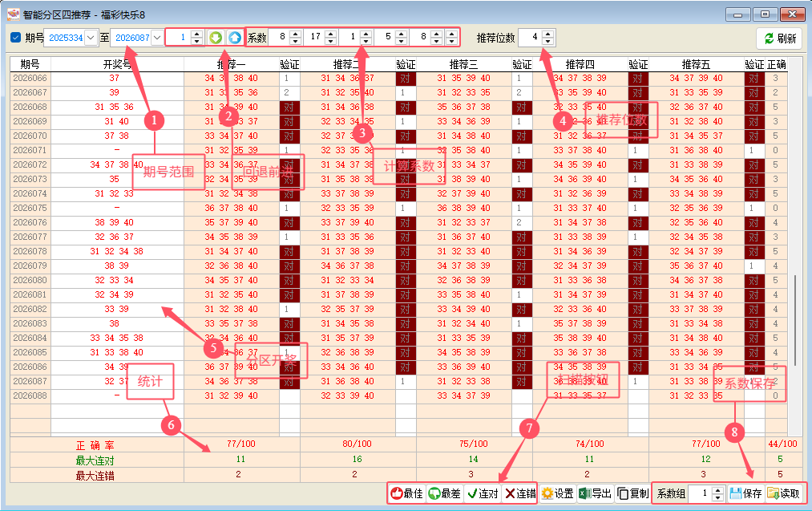
Task: Click the 最佳 thumbs-up button
Action: point(406,493)
